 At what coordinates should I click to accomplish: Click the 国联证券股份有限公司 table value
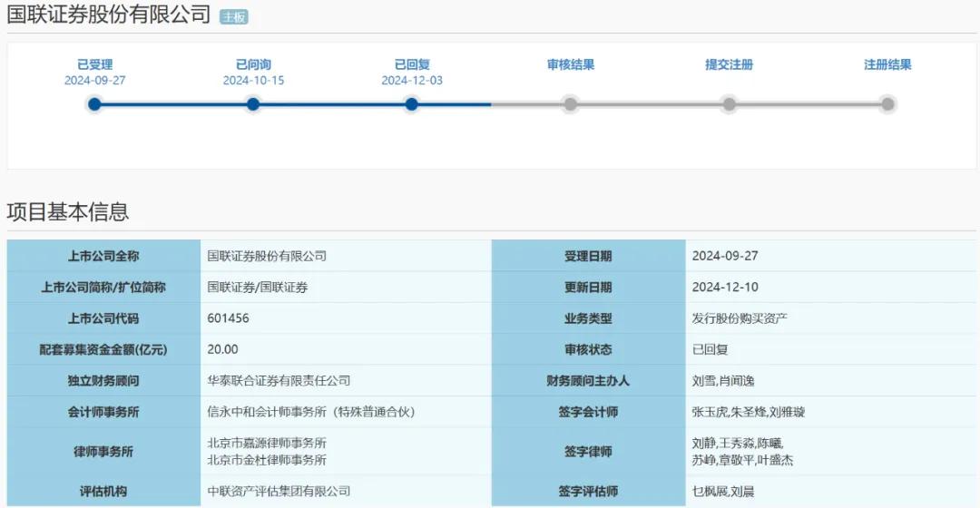267,256
